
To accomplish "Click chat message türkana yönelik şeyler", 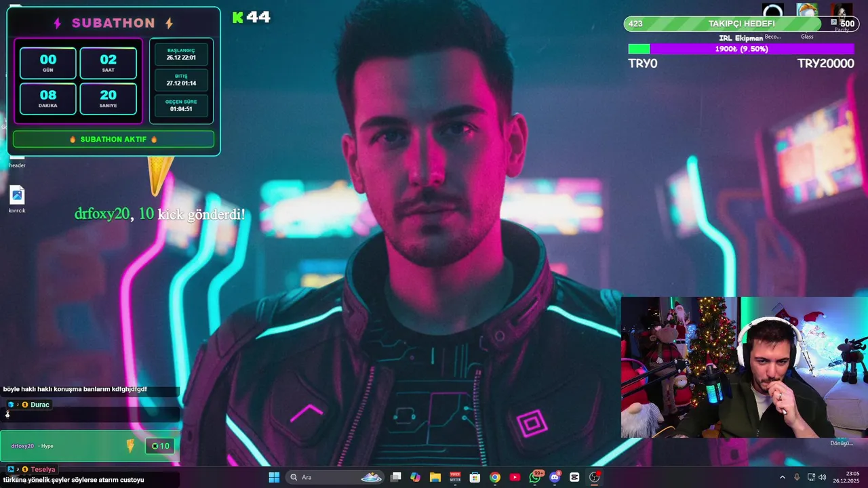I will point(74,480).
